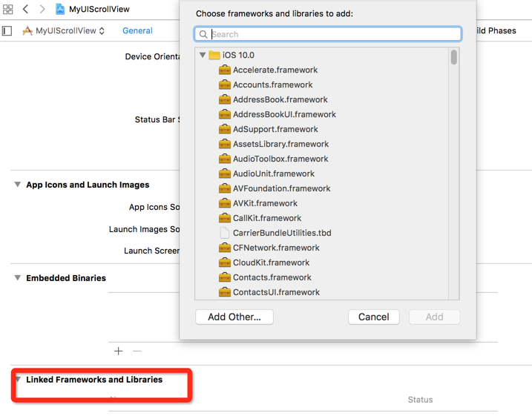The height and width of the screenshot is (419, 532).
Task: Remove embedded binary with minus button
Action: [x=137, y=352]
